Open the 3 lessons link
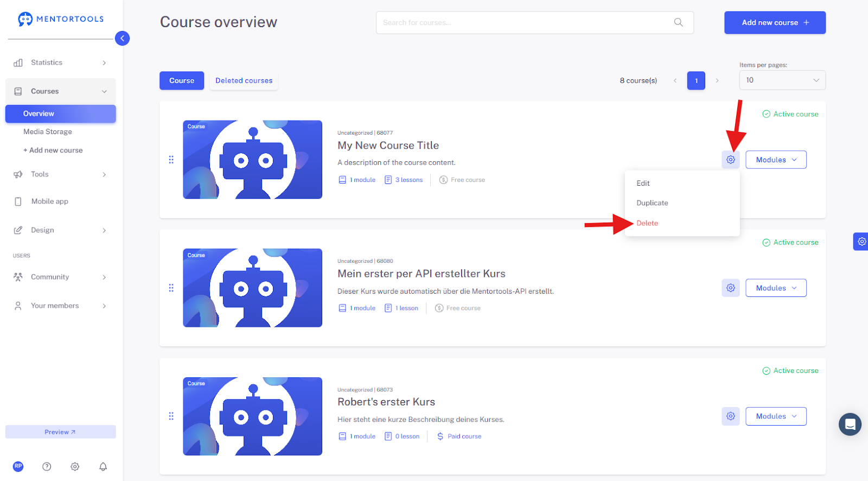 coord(404,180)
